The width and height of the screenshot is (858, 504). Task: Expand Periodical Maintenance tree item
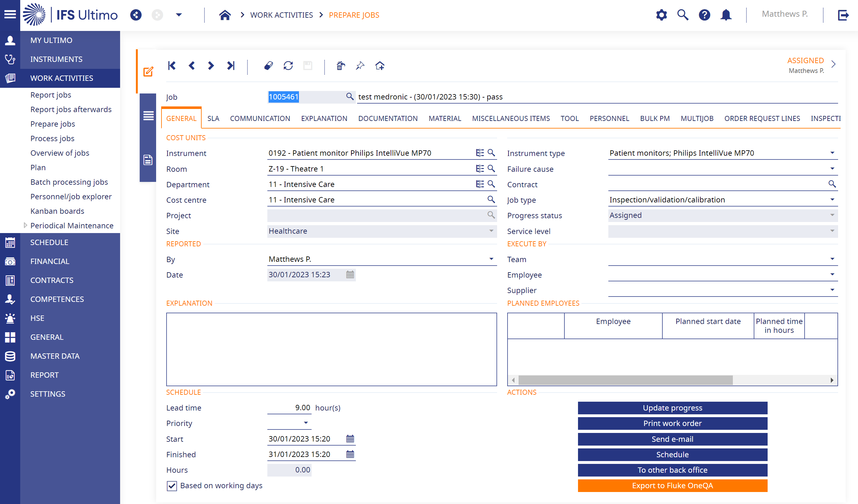tap(25, 225)
